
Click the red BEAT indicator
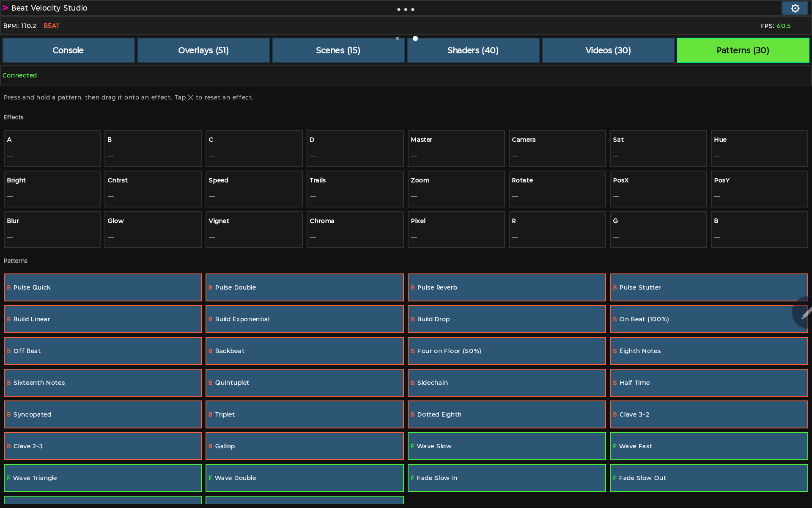[52, 26]
